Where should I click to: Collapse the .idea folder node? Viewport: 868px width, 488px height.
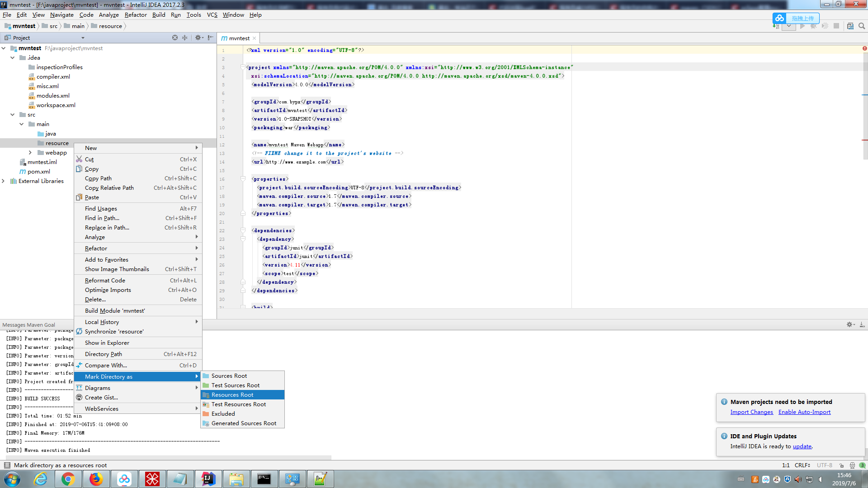click(13, 58)
